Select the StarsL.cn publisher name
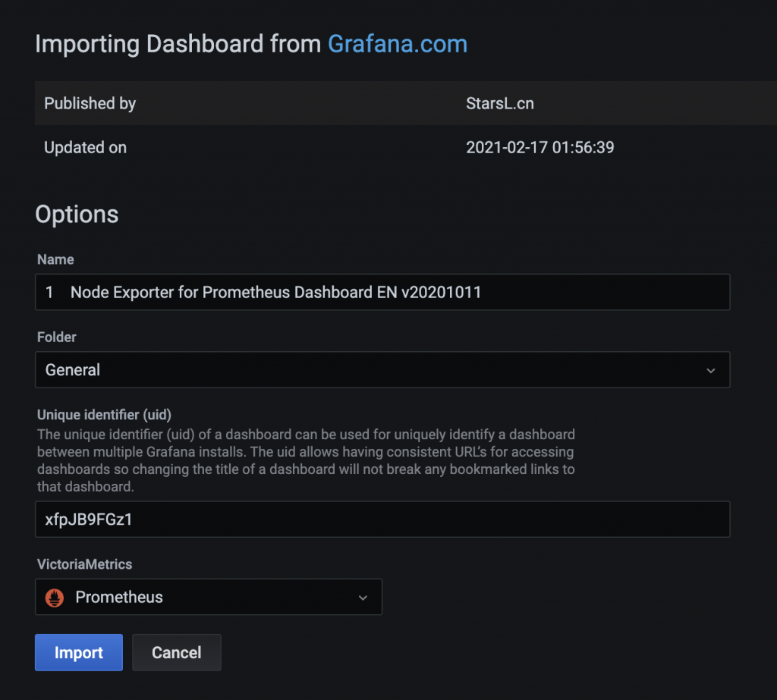777x700 pixels. pos(499,104)
